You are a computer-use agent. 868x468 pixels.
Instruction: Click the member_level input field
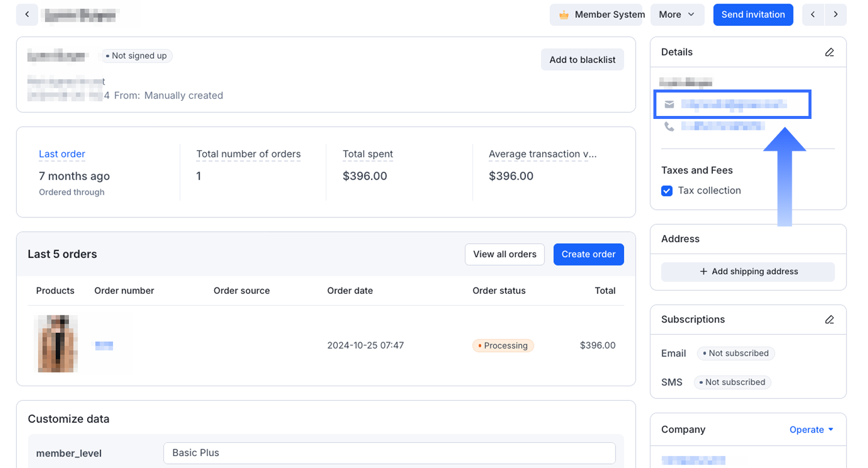[389, 453]
